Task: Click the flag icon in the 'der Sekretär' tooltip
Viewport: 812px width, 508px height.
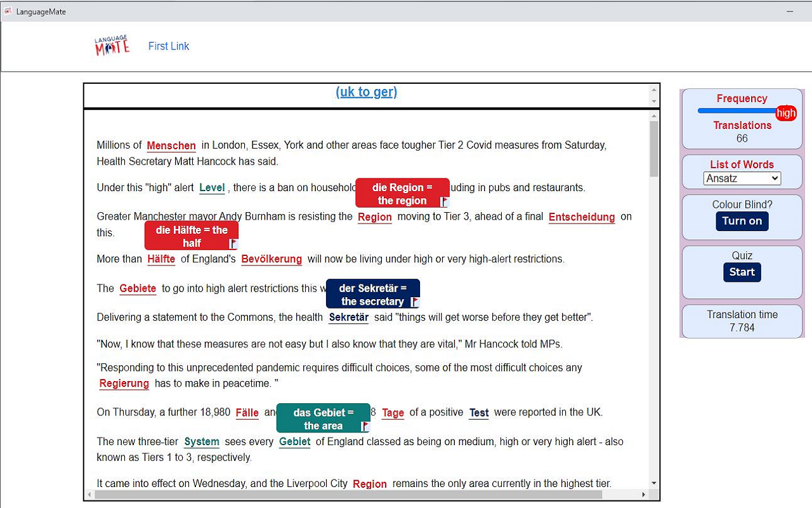Action: (415, 302)
